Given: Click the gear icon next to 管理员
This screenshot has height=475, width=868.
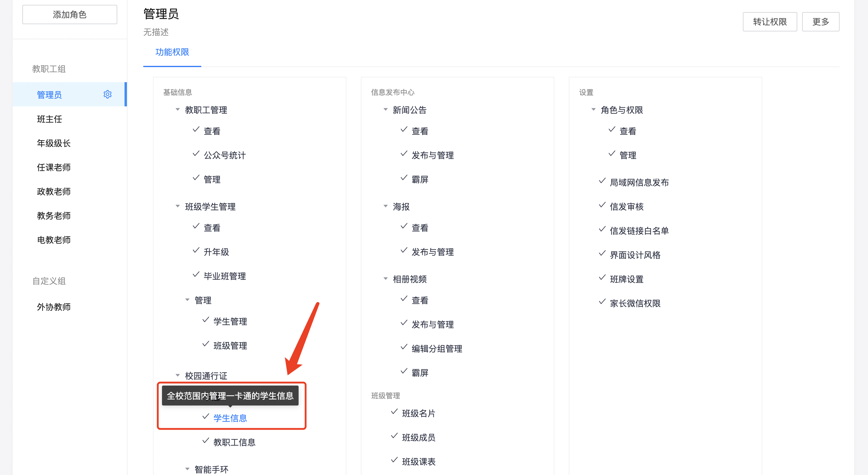Looking at the screenshot, I should (x=108, y=94).
